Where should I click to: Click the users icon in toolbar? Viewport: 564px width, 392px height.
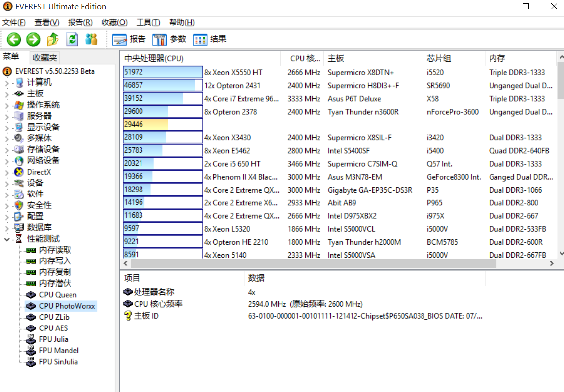coord(92,39)
